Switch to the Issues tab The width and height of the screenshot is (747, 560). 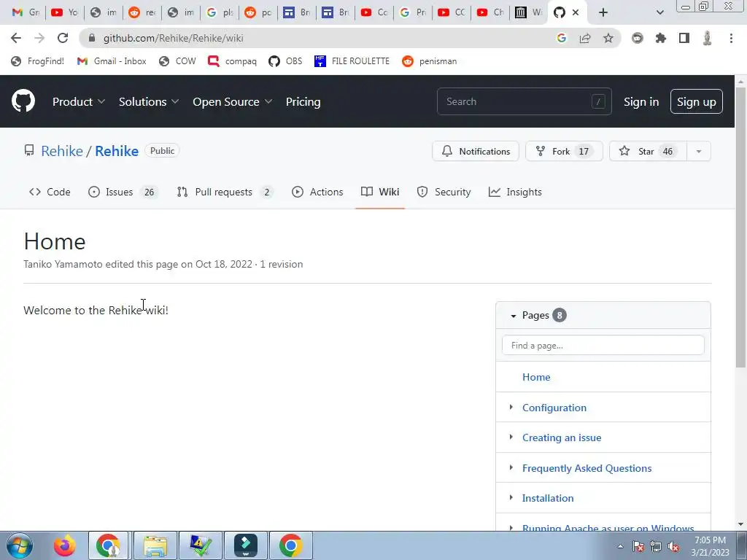123,192
